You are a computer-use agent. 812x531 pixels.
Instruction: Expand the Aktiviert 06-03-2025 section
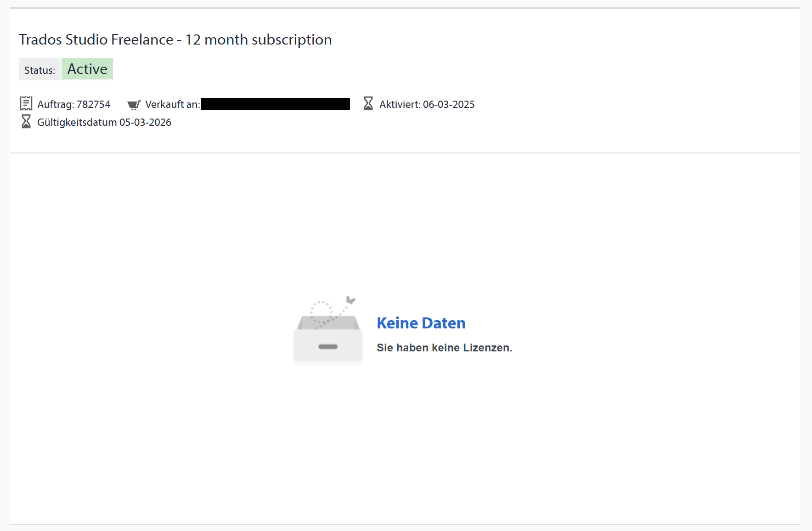[x=426, y=104]
